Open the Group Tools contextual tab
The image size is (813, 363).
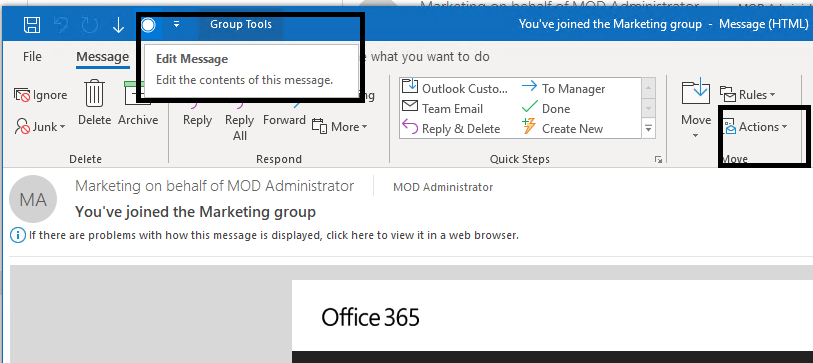click(241, 24)
